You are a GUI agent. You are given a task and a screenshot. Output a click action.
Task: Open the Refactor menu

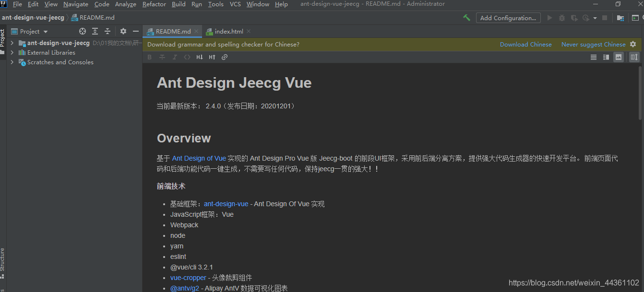pyautogui.click(x=154, y=4)
